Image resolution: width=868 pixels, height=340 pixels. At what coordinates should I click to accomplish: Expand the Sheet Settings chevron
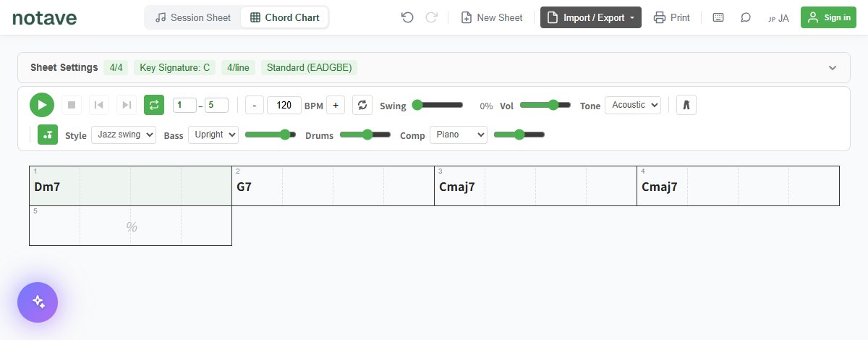(x=833, y=67)
